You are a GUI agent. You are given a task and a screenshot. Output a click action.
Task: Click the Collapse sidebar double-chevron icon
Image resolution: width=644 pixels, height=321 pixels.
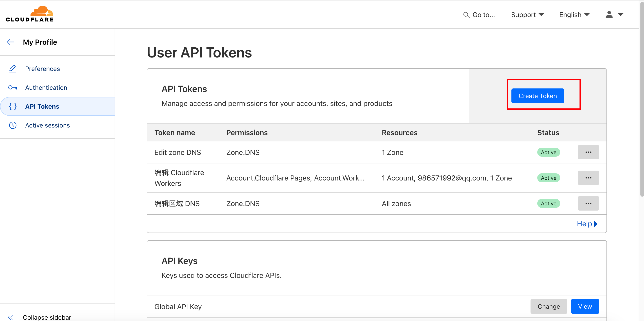[11, 317]
